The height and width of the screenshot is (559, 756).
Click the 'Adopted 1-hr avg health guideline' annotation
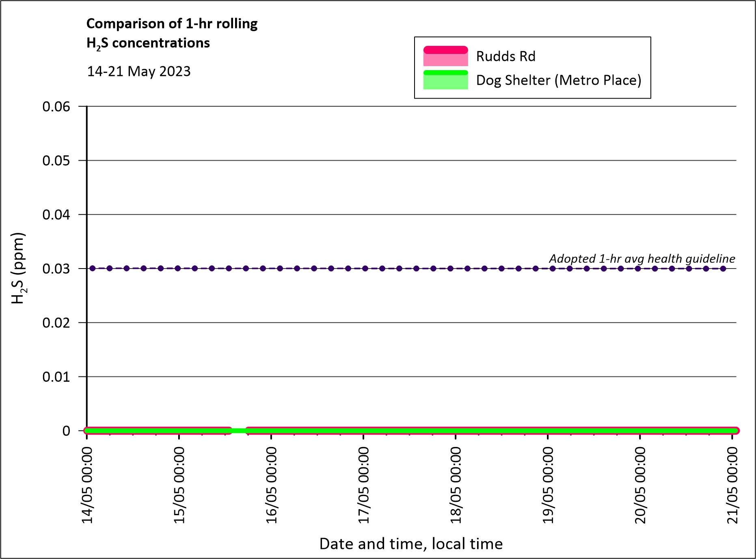click(x=642, y=258)
